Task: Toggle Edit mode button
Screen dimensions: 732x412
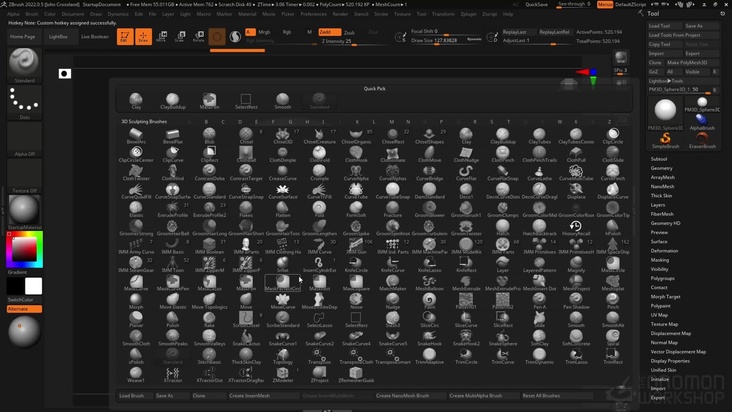Action: 125,36
